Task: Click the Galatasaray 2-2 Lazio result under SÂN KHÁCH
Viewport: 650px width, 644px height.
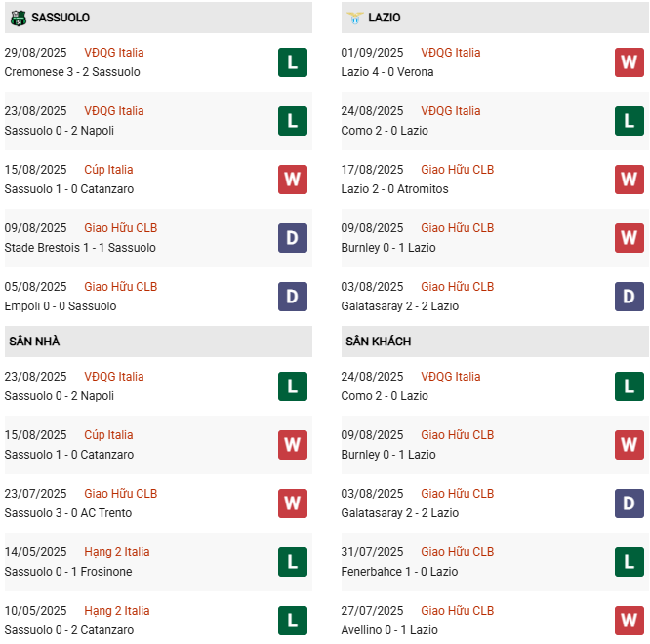Action: click(x=399, y=513)
